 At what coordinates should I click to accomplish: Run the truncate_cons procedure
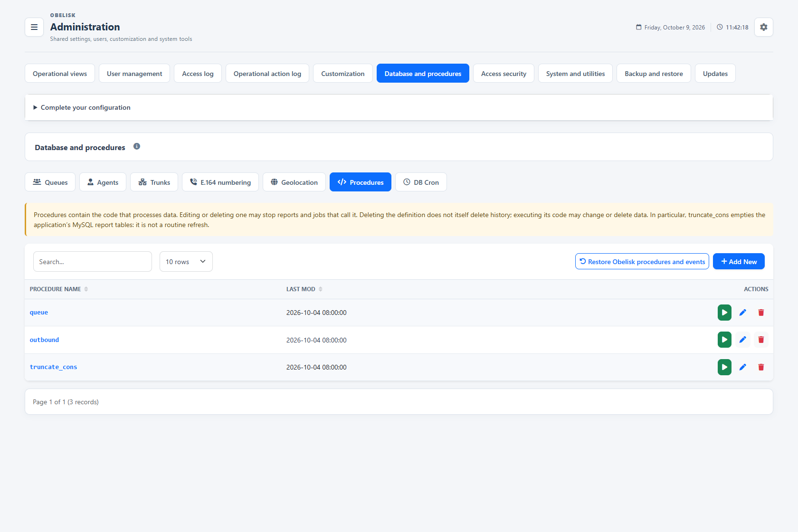[724, 367]
